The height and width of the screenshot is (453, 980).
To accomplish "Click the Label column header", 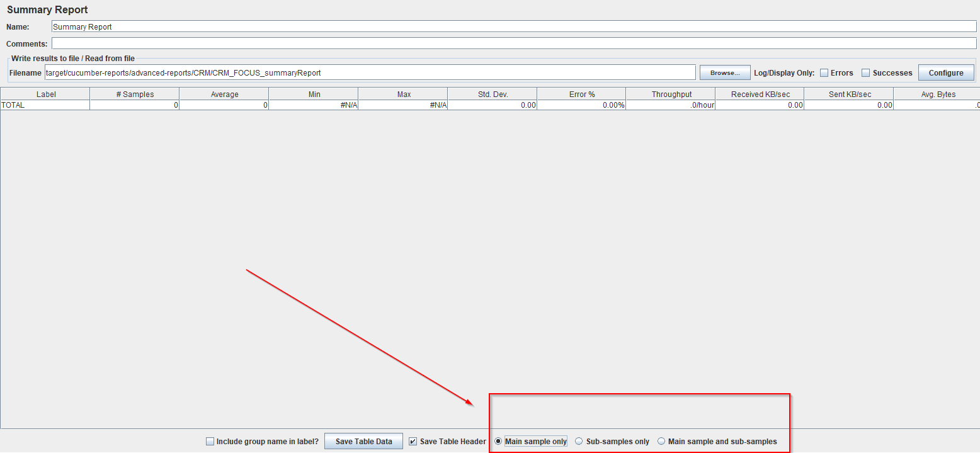I will [45, 94].
